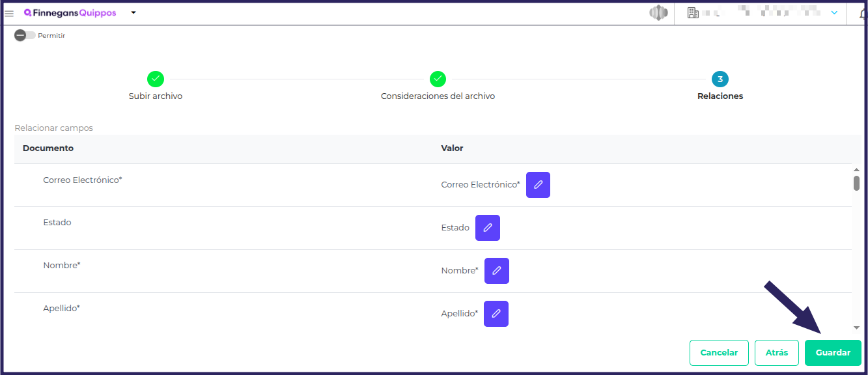Click the table scrollbar up arrow
Image resolution: width=868 pixels, height=375 pixels.
coord(856,169)
